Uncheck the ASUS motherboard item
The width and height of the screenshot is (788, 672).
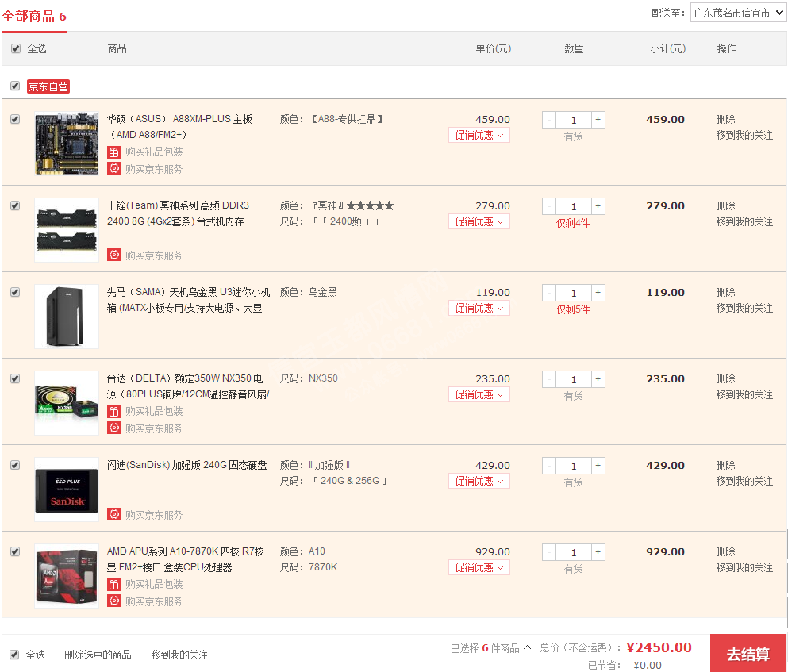coord(15,119)
